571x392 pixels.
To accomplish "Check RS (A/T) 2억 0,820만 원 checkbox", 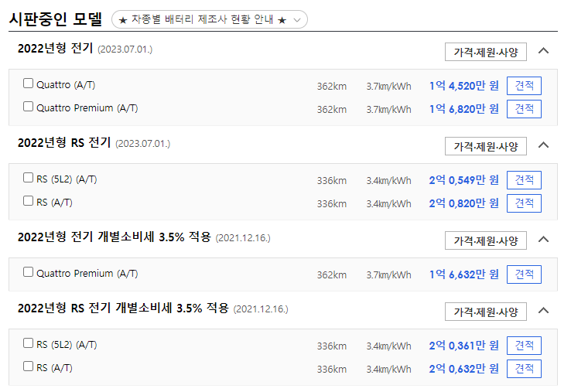I will click(x=28, y=201).
